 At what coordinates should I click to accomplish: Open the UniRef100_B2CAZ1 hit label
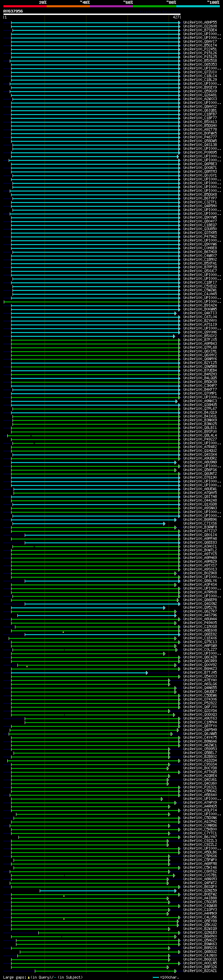pyautogui.click(x=200, y=971)
